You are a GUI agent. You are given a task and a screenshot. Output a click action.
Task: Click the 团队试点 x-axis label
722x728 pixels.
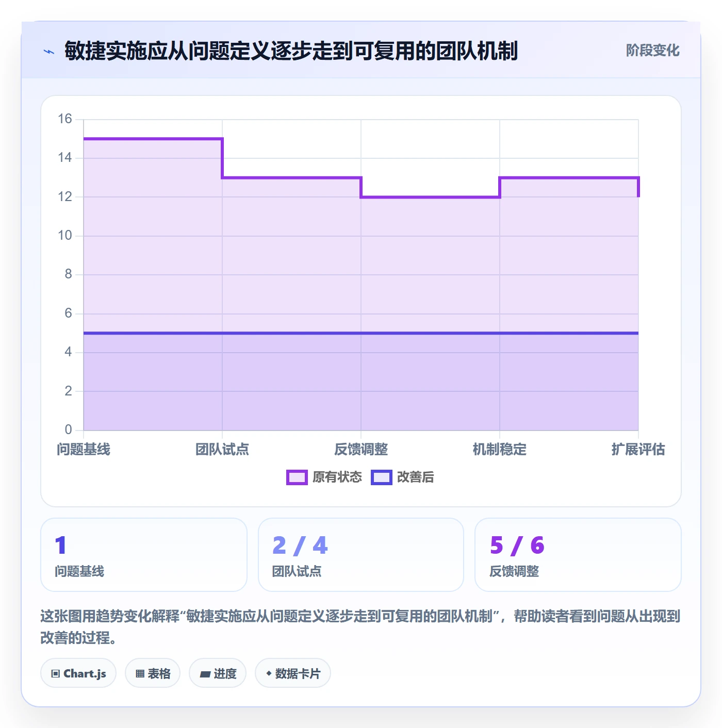coord(222,450)
